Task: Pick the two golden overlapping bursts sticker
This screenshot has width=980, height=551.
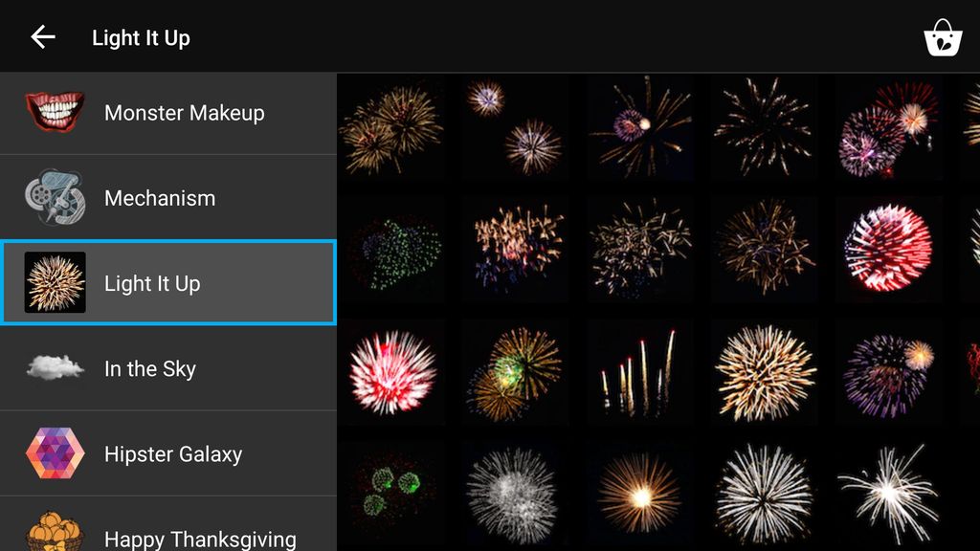Action: 391,127
